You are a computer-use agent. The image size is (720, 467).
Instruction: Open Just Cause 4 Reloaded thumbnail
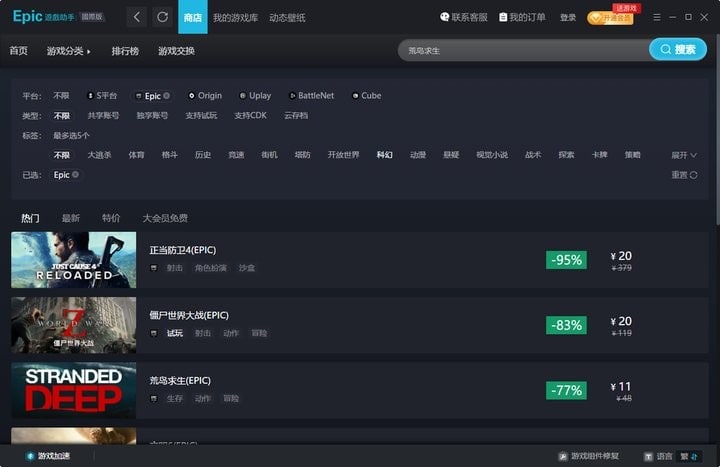point(73,260)
